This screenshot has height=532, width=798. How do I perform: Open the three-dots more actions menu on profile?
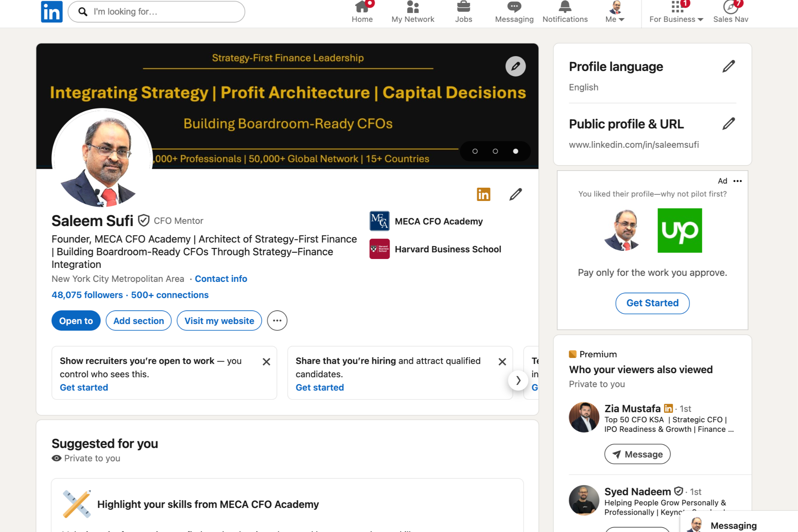click(x=277, y=321)
